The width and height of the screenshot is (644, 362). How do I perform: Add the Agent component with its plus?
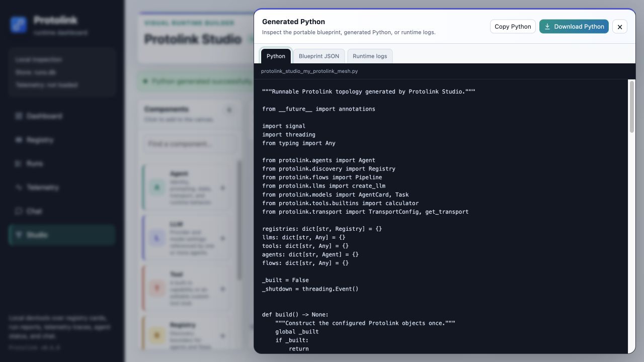click(223, 188)
